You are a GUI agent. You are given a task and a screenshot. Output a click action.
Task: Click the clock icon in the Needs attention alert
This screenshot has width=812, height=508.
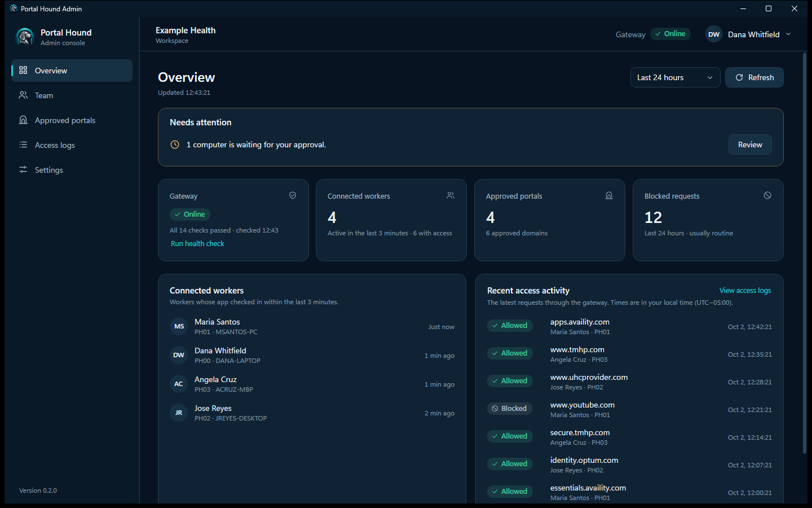(x=175, y=144)
